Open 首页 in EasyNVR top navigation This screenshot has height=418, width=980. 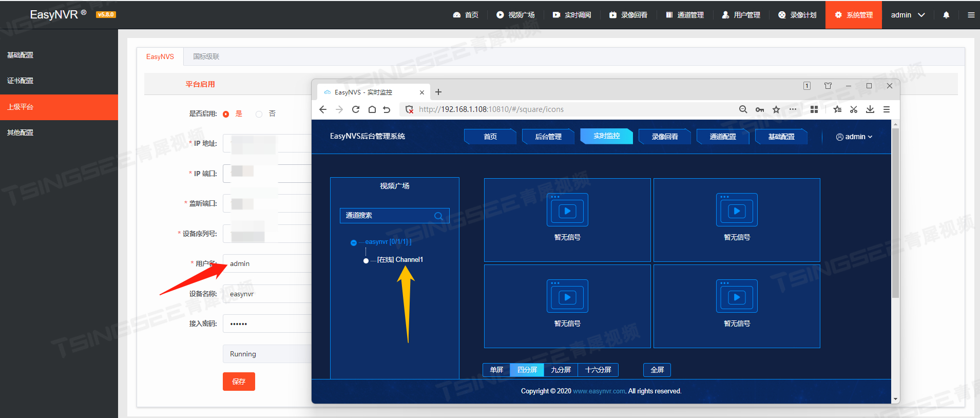point(466,15)
